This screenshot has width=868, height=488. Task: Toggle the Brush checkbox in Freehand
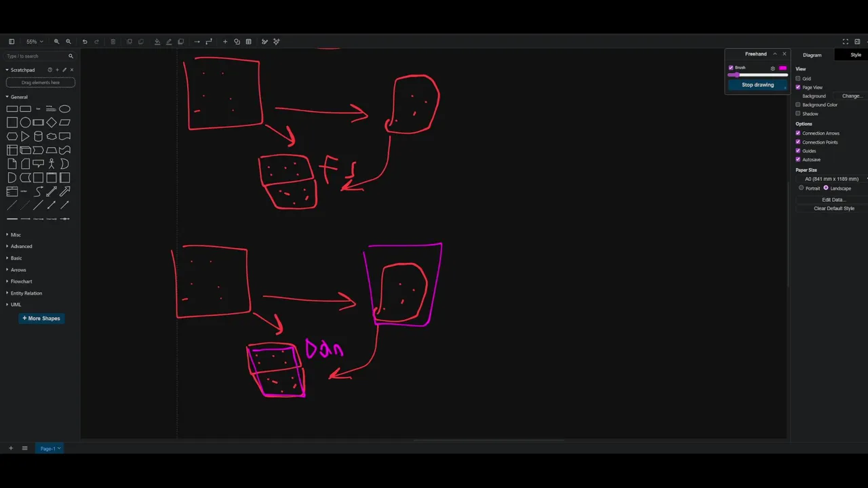pyautogui.click(x=731, y=68)
